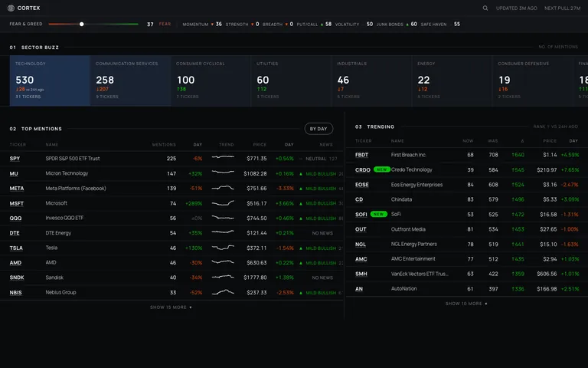Click the DTE NO NEWS label

point(322,233)
